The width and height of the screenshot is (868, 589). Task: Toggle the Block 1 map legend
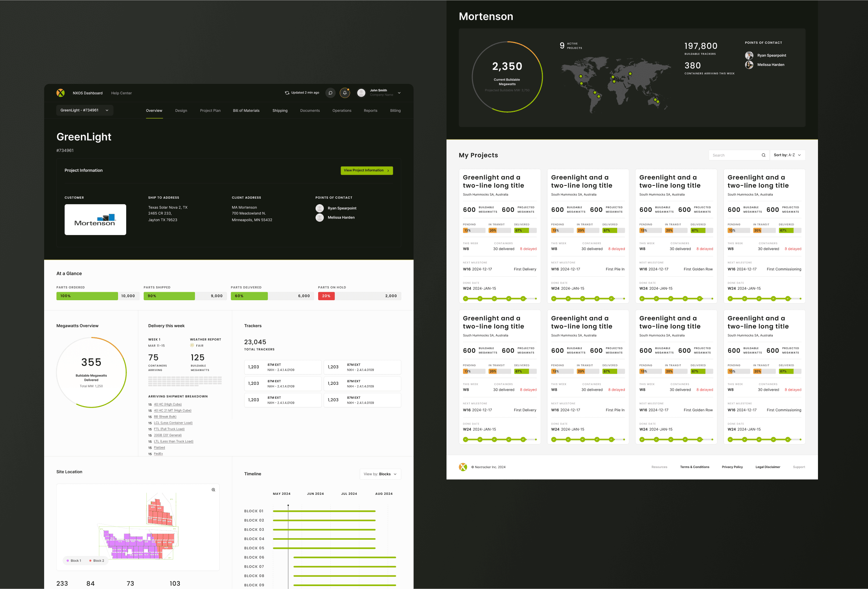coord(74,561)
